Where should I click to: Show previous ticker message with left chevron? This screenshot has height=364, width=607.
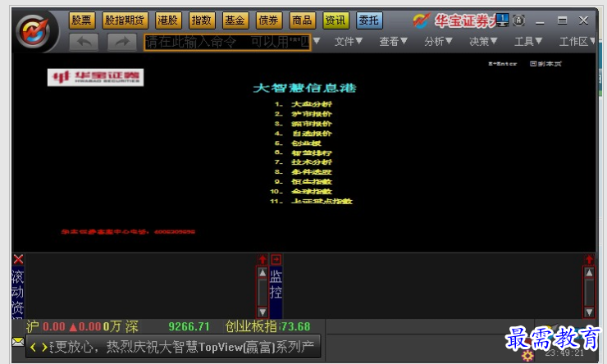click(x=34, y=347)
